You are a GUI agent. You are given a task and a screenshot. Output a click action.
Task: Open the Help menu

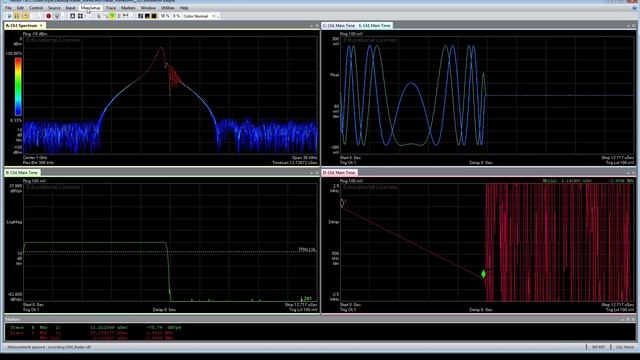(184, 8)
